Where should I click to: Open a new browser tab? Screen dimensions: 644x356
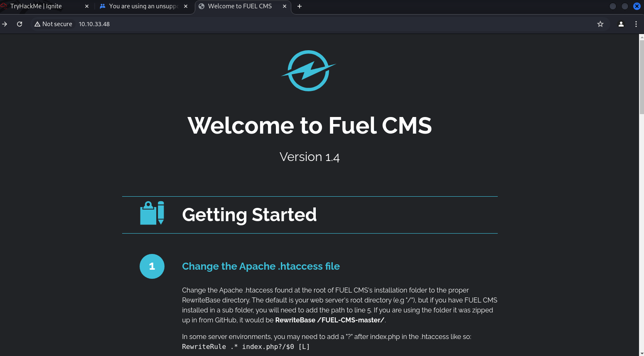300,6
